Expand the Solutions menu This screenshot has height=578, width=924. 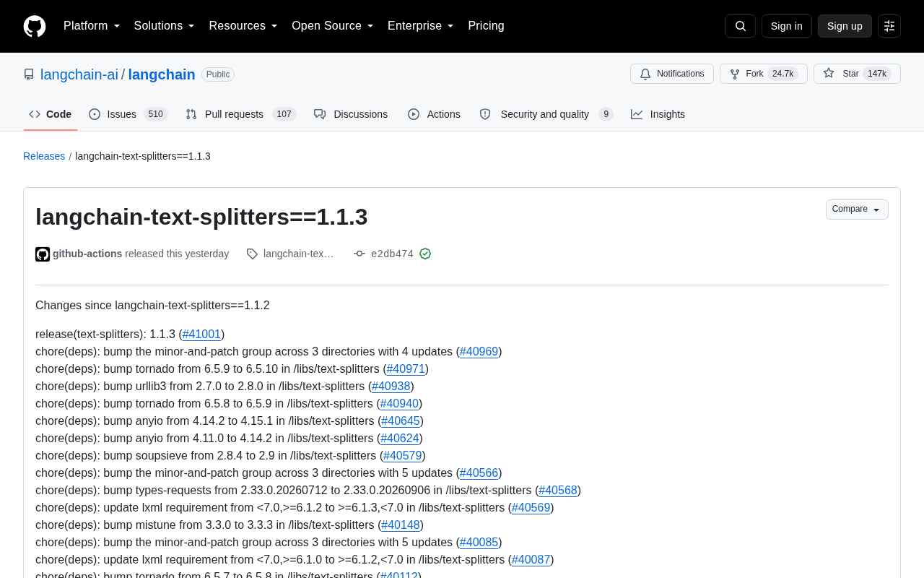click(x=165, y=26)
